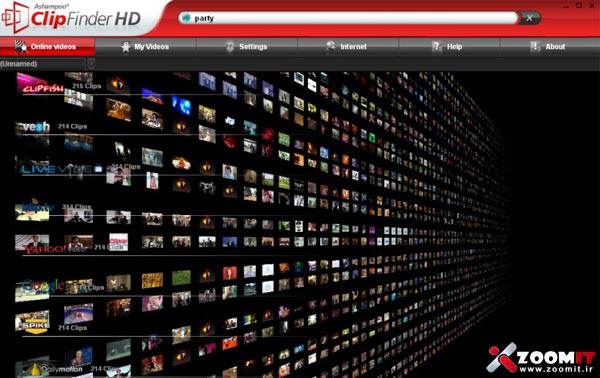Open the Help tab
This screenshot has height=378, width=600.
click(448, 47)
